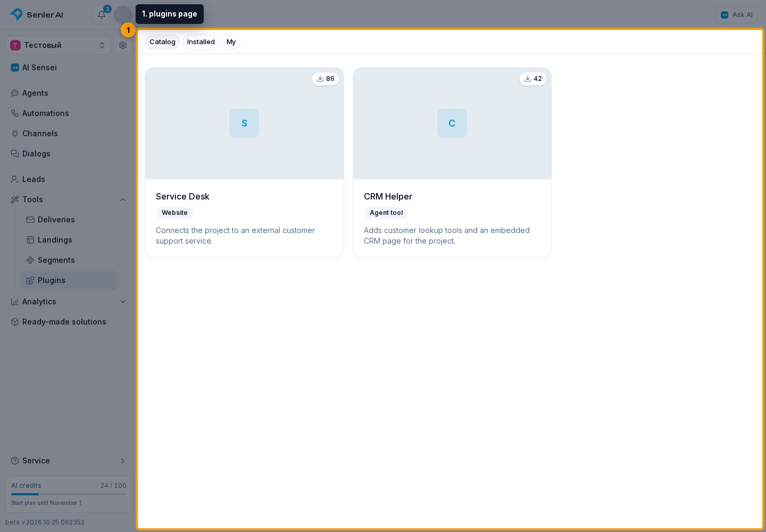Screen dimensions: 766x532
Task: Switch to the Installed tab
Action: pyautogui.click(x=201, y=42)
